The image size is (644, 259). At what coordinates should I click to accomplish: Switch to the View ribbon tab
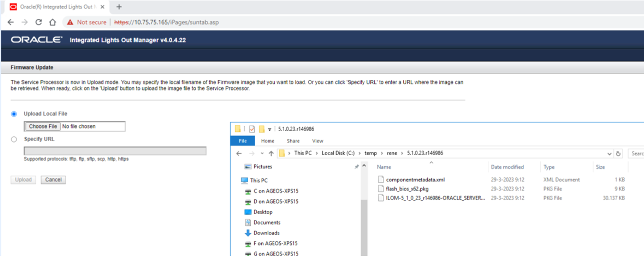tap(317, 141)
